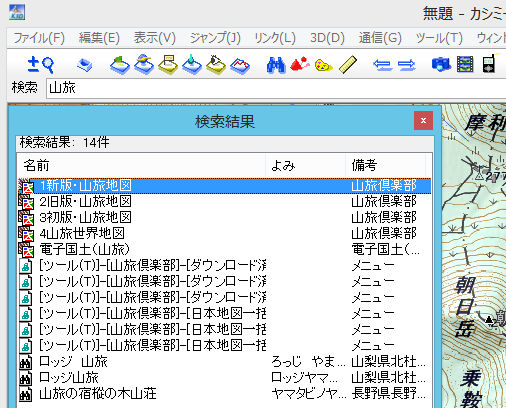
Task: Open the yellow paint palette icon
Action: point(323,65)
